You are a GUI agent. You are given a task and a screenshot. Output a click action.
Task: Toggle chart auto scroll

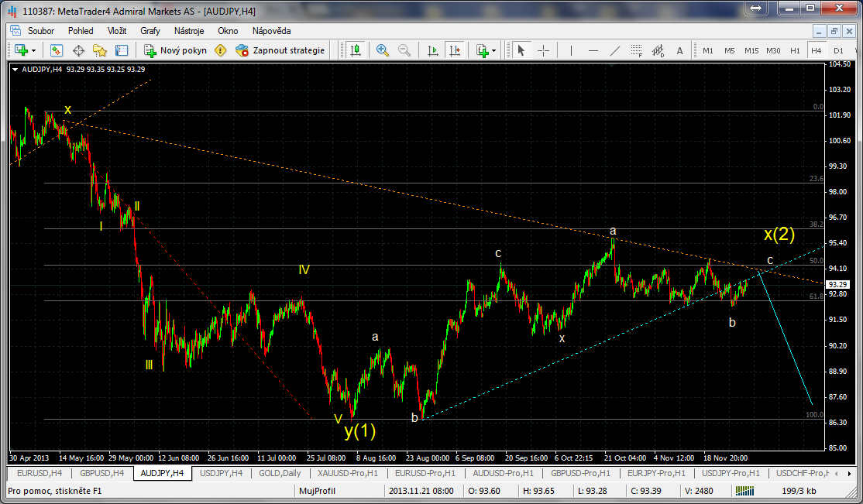(432, 50)
